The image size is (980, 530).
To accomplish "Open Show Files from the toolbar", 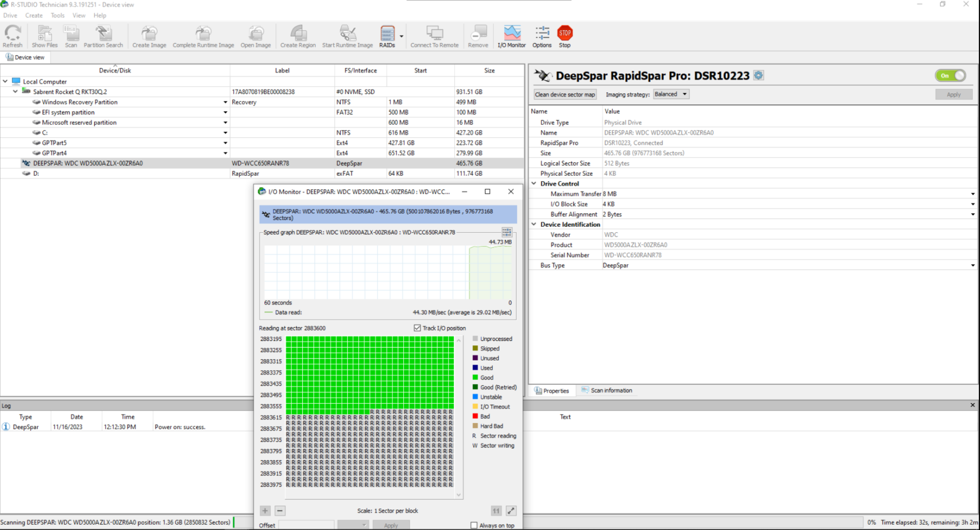I will 44,36.
